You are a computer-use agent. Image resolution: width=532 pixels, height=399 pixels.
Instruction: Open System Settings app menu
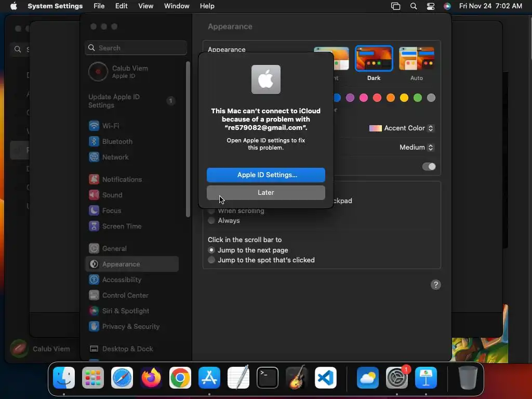click(x=55, y=6)
